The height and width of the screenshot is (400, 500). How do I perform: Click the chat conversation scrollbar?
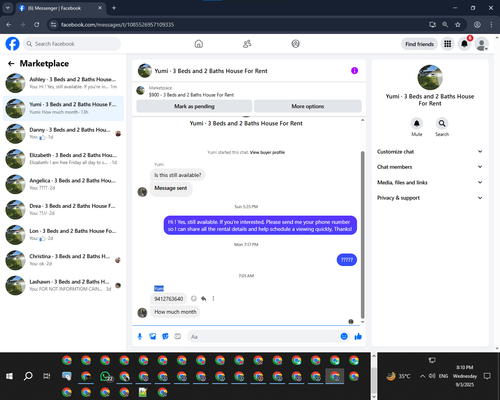point(363,235)
